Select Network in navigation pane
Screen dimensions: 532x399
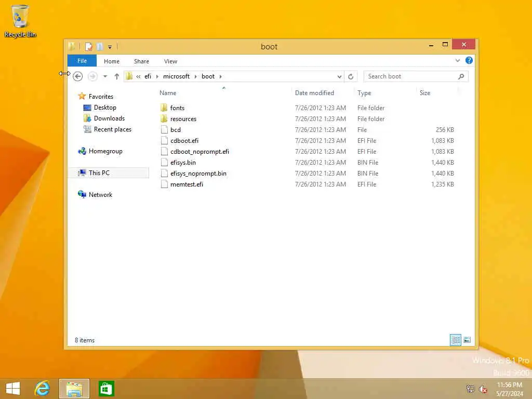[x=100, y=195]
